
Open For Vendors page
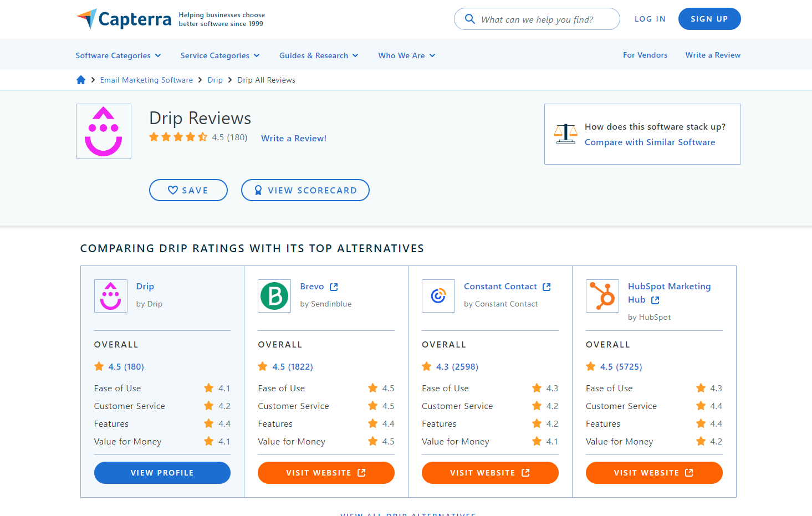[645, 55]
